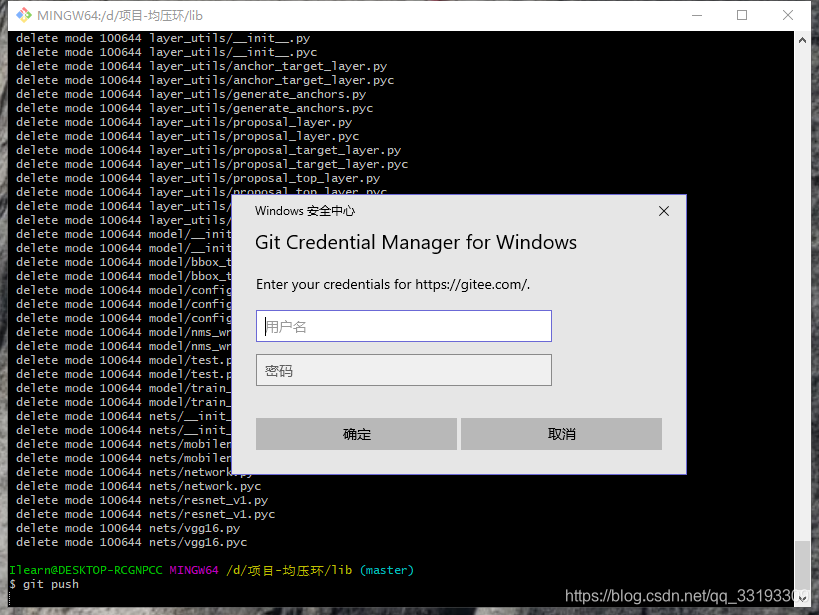Click the '(master)' branch label
This screenshot has width=819, height=615.
point(387,570)
